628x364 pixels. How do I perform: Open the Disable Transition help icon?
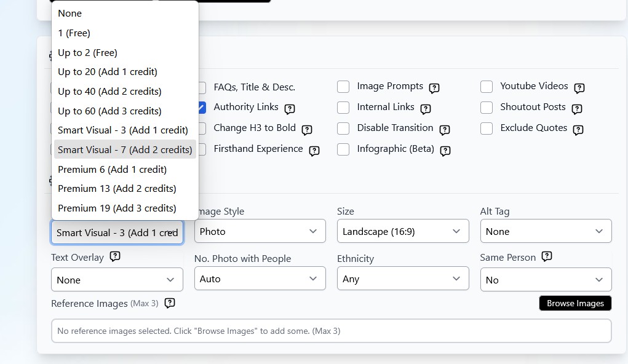(445, 130)
